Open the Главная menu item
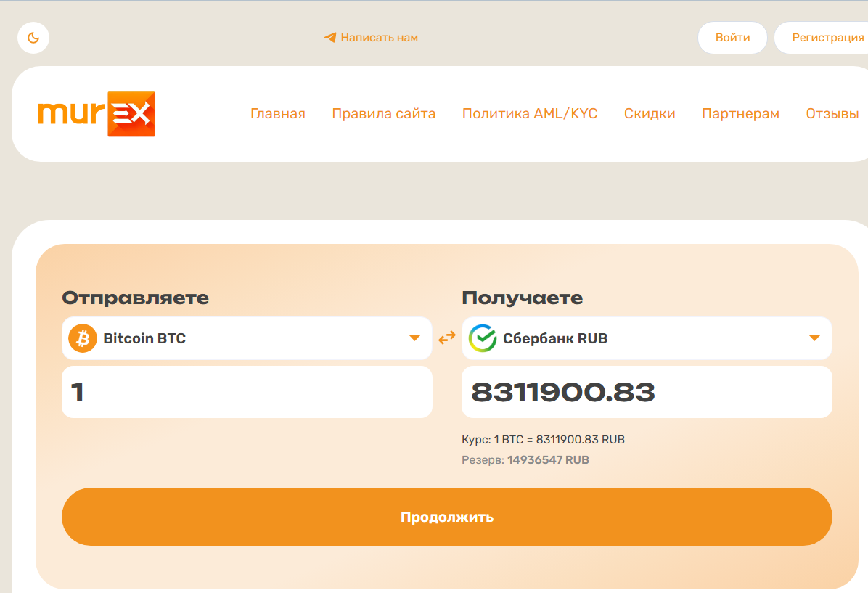The image size is (868, 593). [x=277, y=113]
